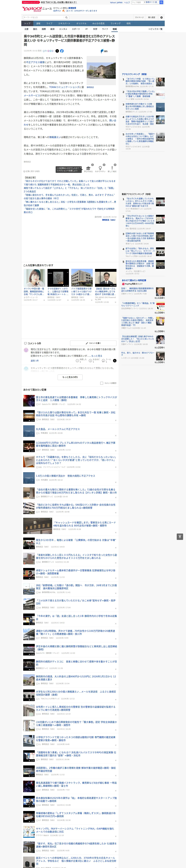Open the settings gear icon in header
This screenshot has width=186, height=868.
[161, 18]
